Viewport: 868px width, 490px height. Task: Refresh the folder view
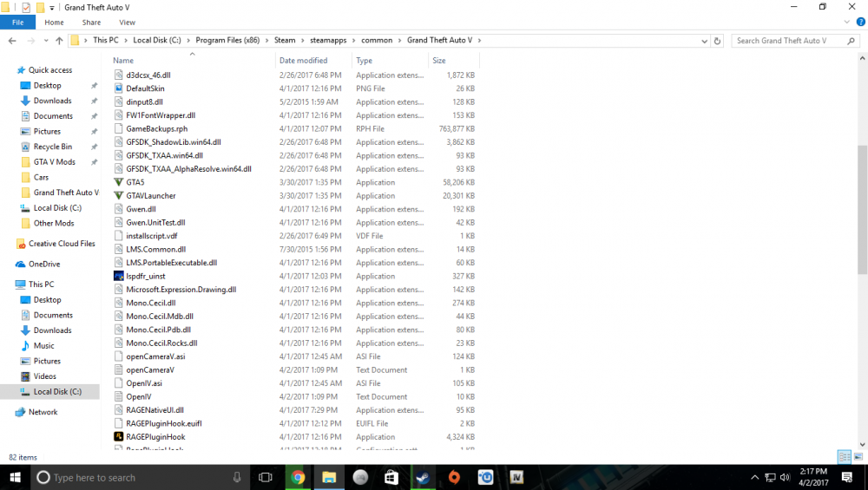point(718,41)
